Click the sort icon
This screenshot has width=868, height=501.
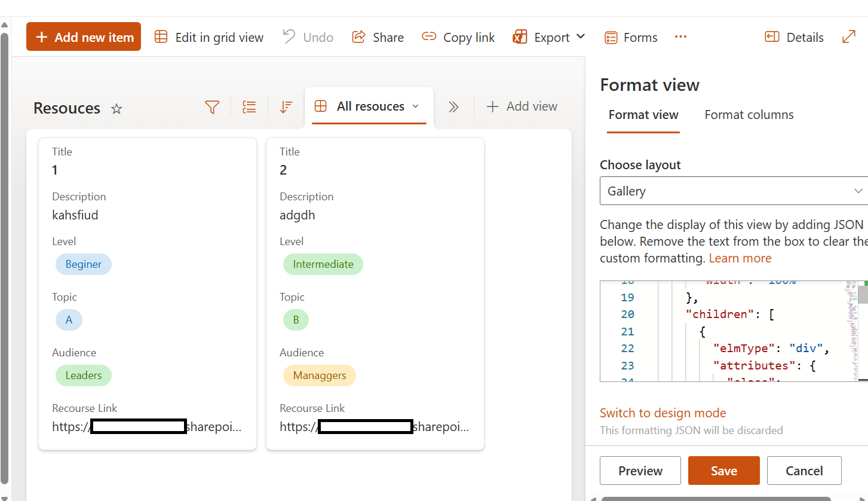(x=287, y=107)
